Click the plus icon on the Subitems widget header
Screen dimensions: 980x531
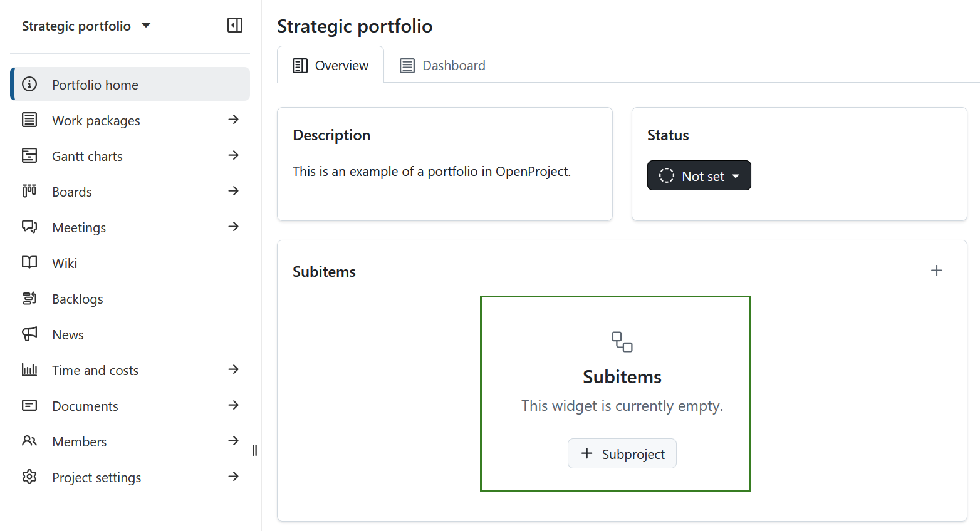(937, 270)
